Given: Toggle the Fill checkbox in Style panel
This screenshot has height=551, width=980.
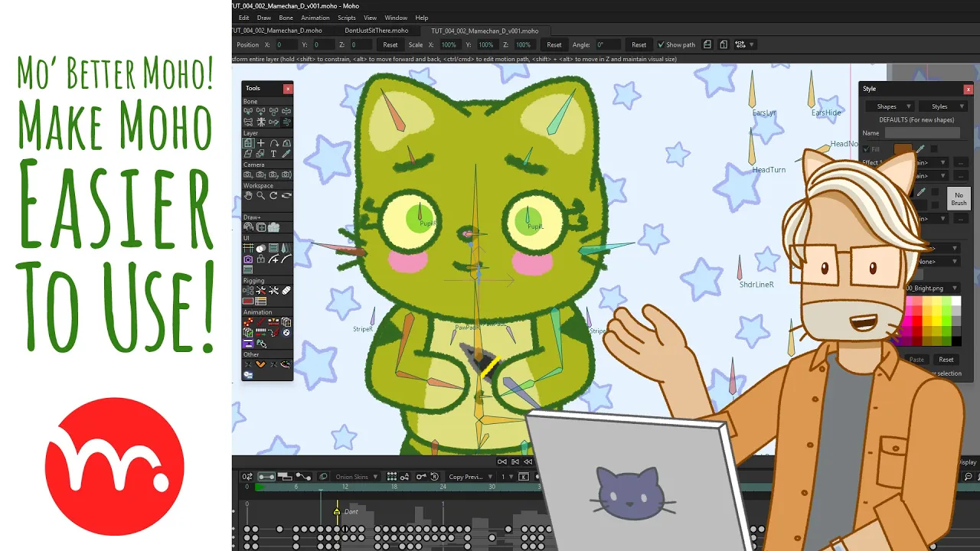Looking at the screenshot, I should 867,149.
